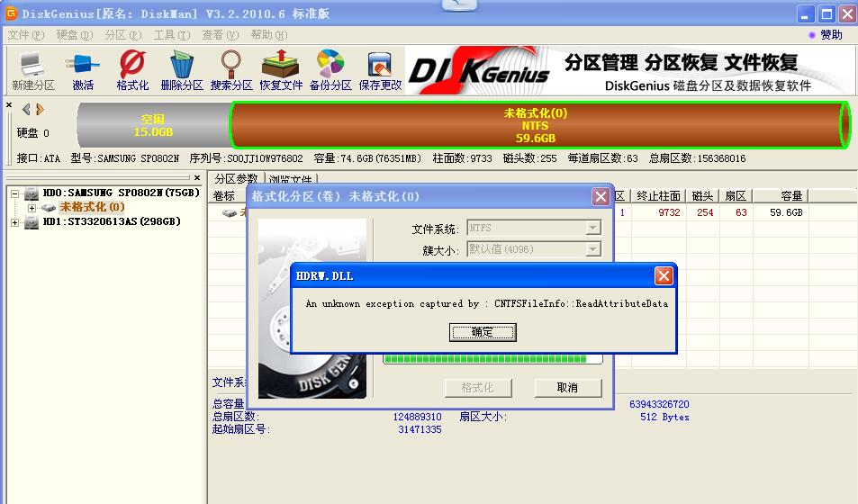This screenshot has height=504, width=858.
Task: Click the 63943326720 byte value
Action: (659, 404)
